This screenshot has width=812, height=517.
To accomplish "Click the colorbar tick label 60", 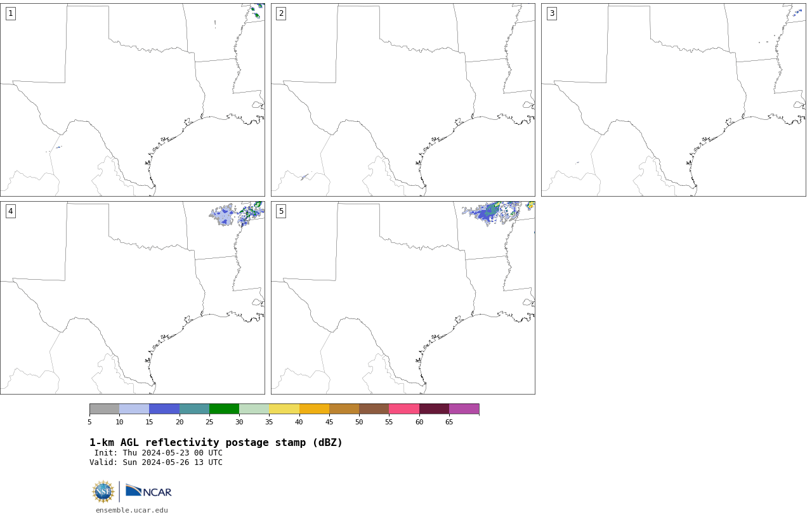I will click(x=419, y=422).
